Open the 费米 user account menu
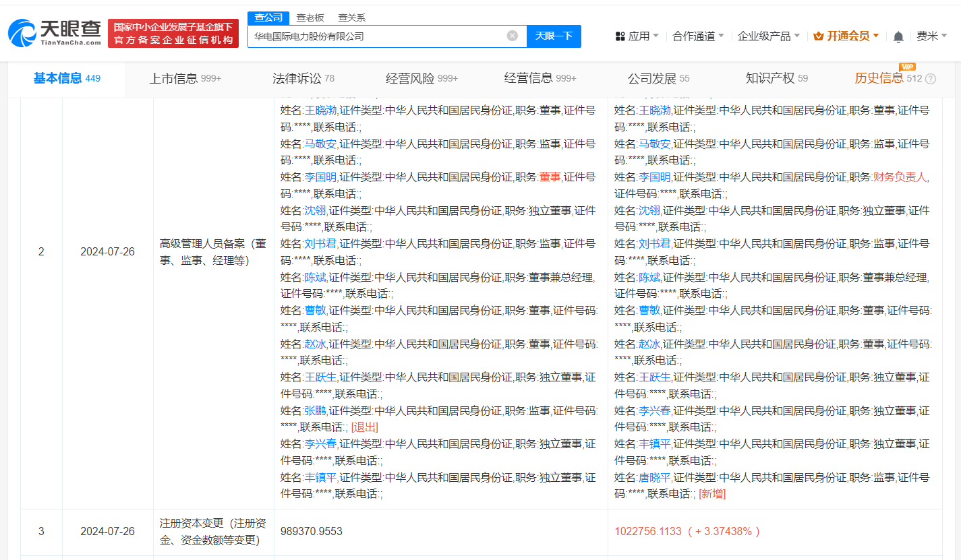 [931, 36]
